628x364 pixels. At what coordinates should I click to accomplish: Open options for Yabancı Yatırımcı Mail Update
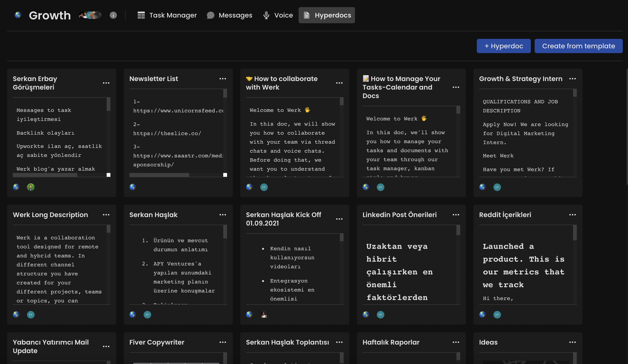(x=106, y=346)
